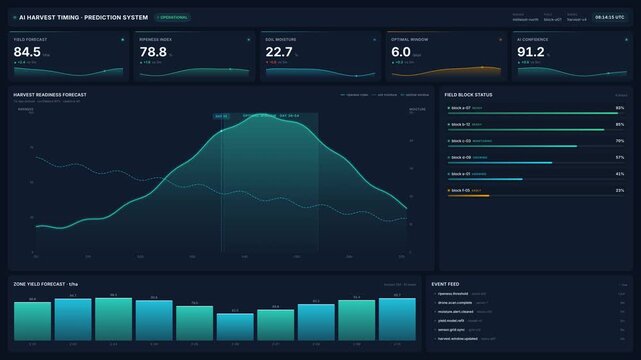The width and height of the screenshot is (641, 360).
Task: Toggle the optimal window legend entry
Action: (x=415, y=95)
